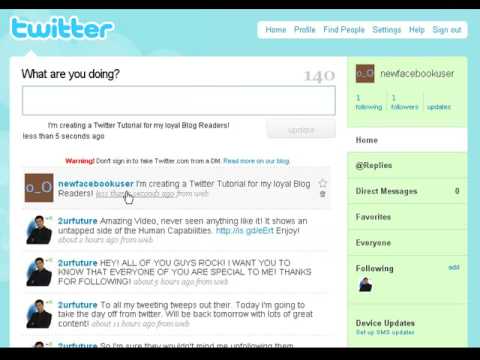Open Find People in the top navigation
Image resolution: width=480 pixels, height=360 pixels.
(344, 30)
